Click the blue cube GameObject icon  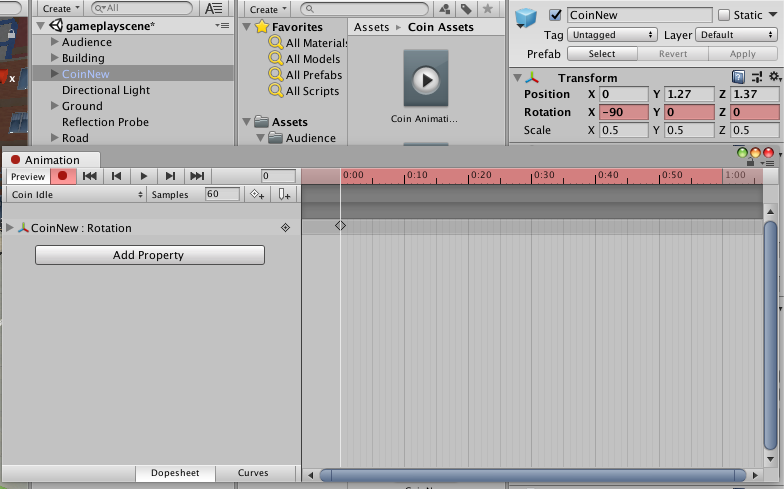pyautogui.click(x=526, y=18)
